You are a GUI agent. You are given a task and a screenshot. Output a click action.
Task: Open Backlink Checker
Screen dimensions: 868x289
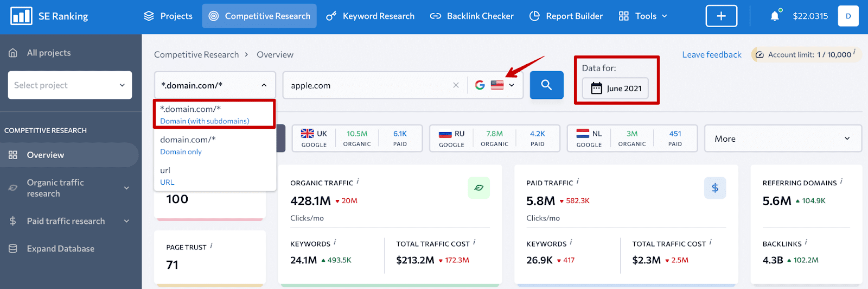click(471, 16)
